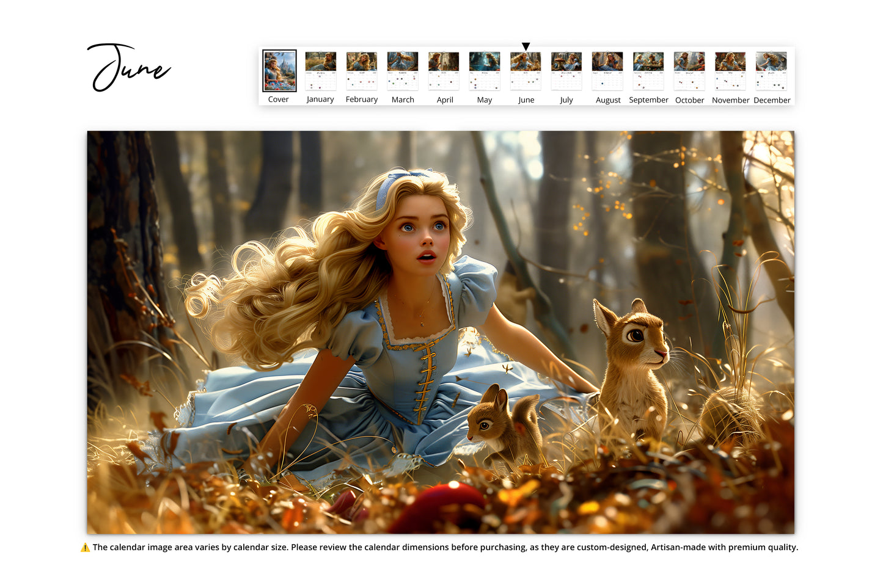Click the 'July' label text
This screenshot has width=883, height=588.
[566, 100]
